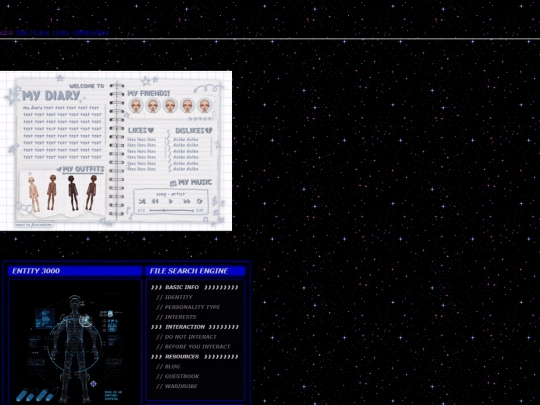Viewport: 540px width, 405px height.
Task: Click the DISLIKES broken heart heading
Action: [x=194, y=131]
